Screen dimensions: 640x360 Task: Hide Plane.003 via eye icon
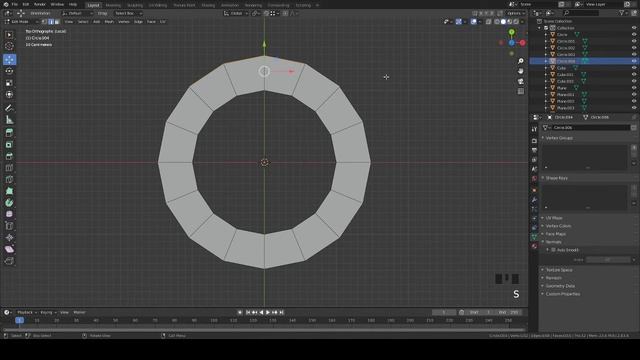634,108
